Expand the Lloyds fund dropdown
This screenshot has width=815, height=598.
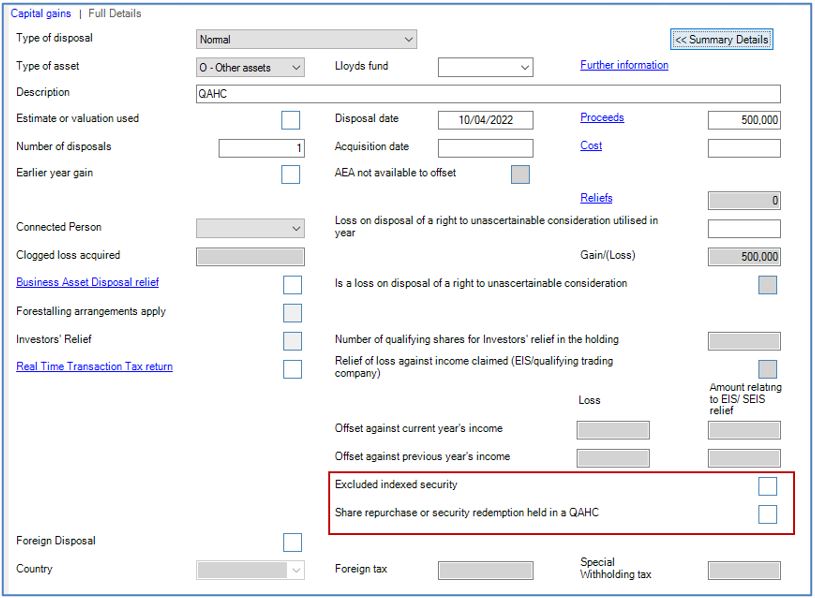pyautogui.click(x=485, y=68)
